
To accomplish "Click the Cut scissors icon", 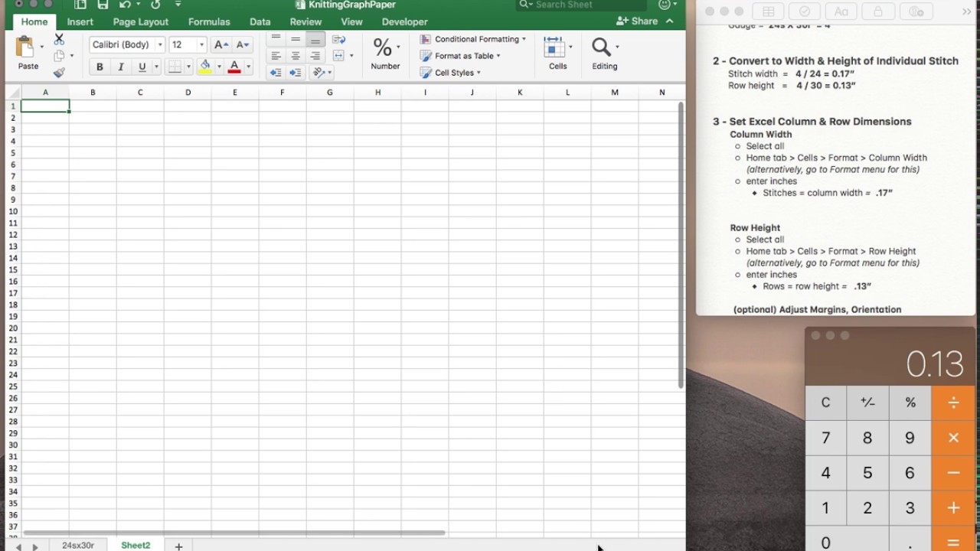I will [59, 39].
